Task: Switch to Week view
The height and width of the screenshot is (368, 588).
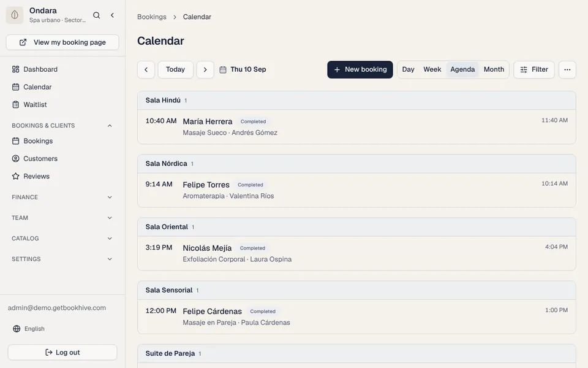Action: (x=432, y=69)
